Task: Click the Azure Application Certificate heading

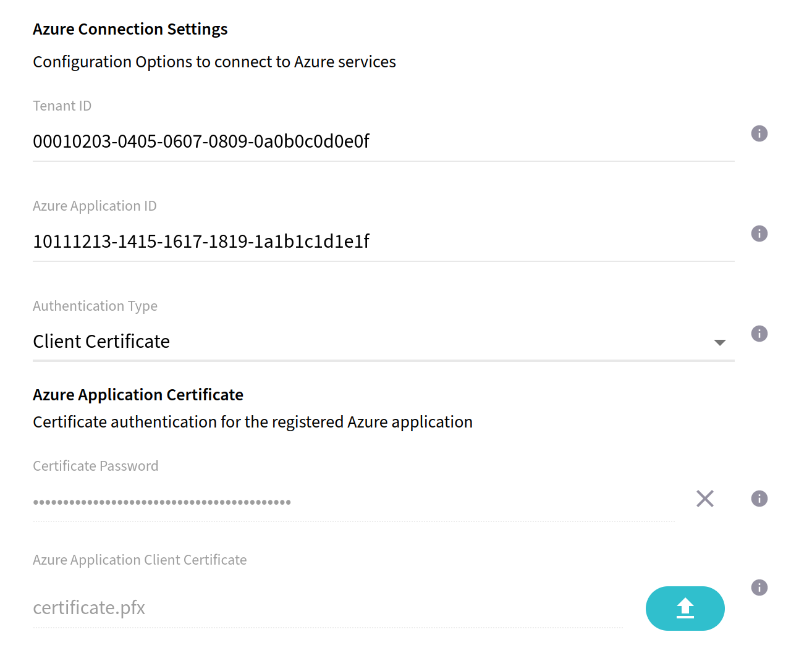Action: (x=138, y=395)
